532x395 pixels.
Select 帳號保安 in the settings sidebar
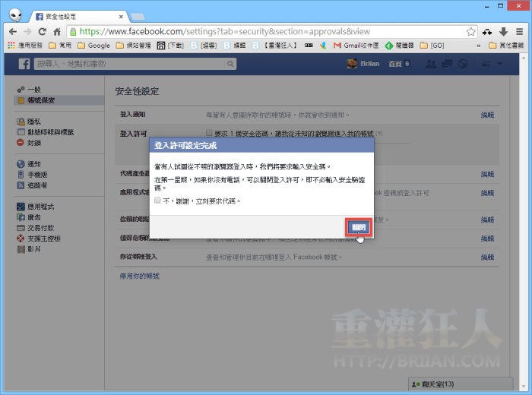pos(40,100)
